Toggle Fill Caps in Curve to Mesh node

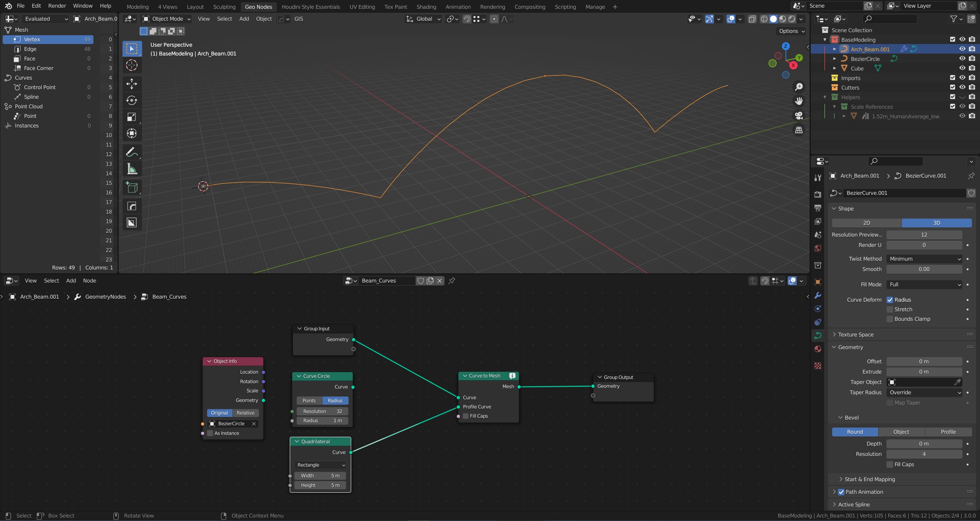coord(466,416)
